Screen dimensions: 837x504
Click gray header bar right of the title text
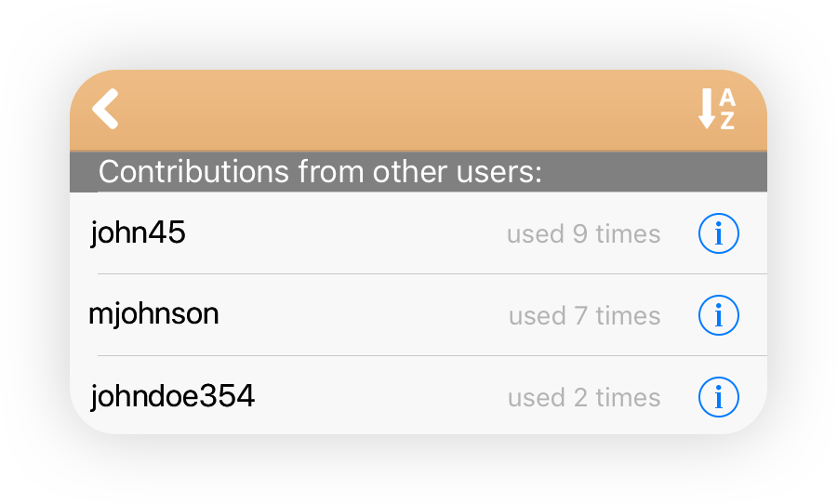654,171
